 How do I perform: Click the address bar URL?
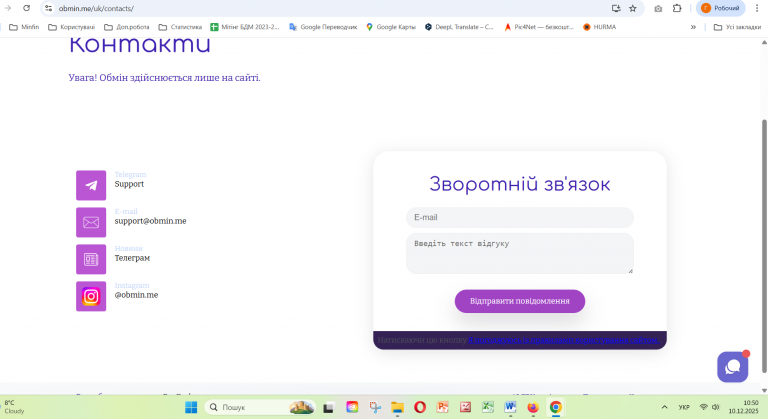pos(96,8)
